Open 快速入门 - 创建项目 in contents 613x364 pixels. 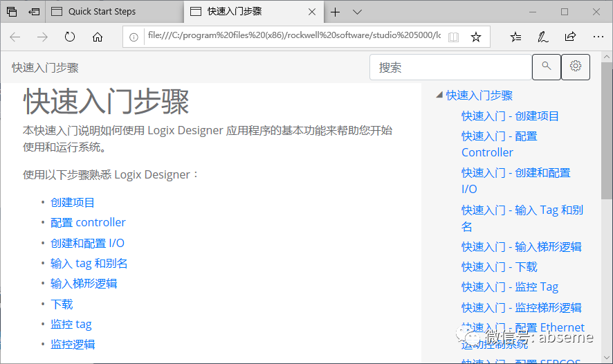pos(510,116)
